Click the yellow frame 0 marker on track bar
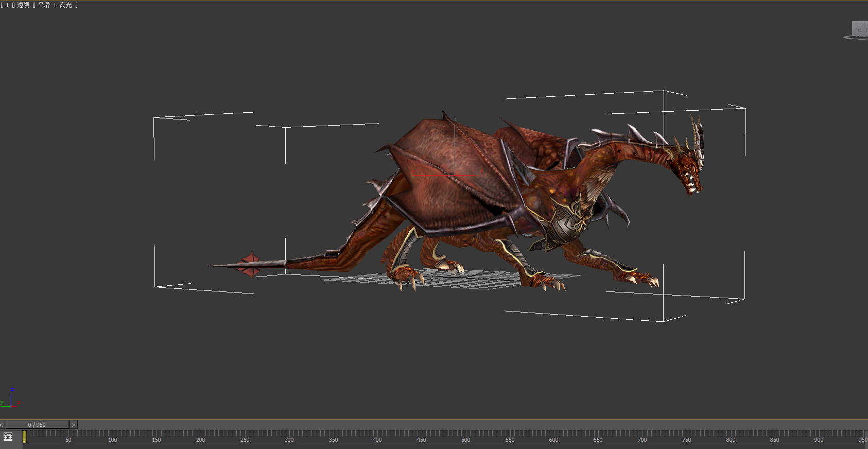The height and width of the screenshot is (449, 868). [24, 437]
